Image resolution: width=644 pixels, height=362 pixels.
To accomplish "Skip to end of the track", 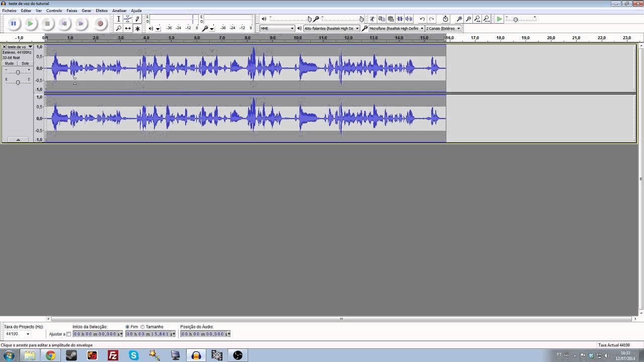I will coord(80,23).
